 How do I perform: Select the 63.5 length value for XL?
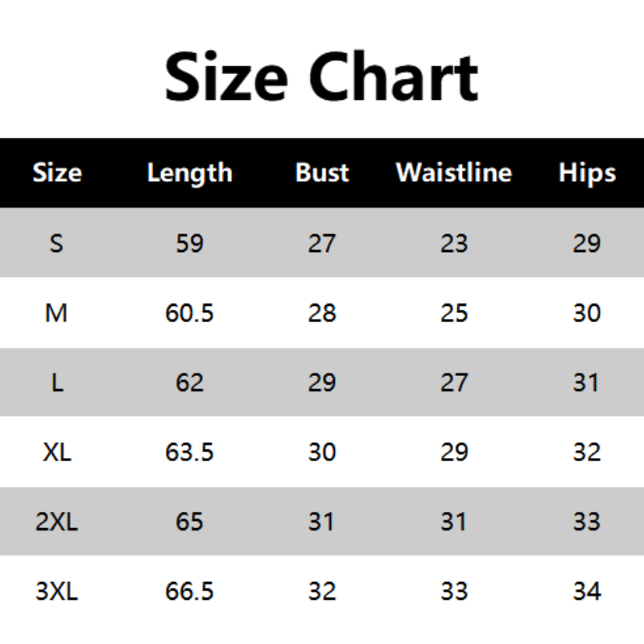[x=189, y=452]
